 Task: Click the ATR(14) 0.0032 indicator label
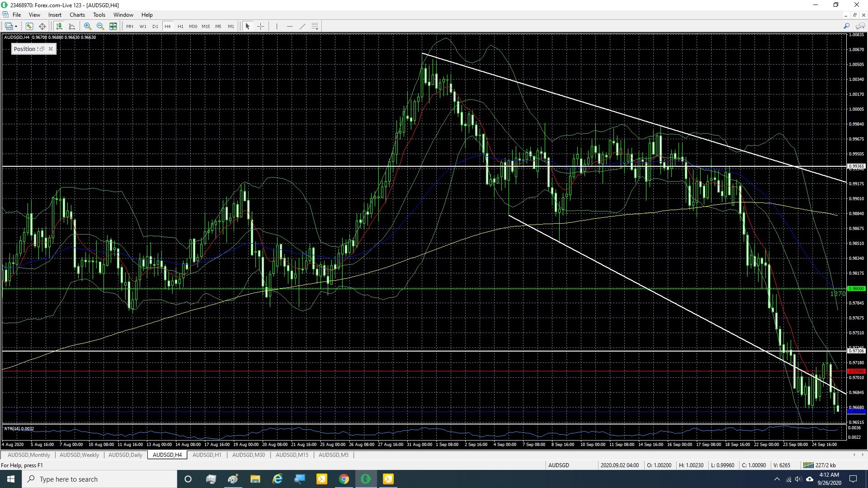pyautogui.click(x=19, y=428)
